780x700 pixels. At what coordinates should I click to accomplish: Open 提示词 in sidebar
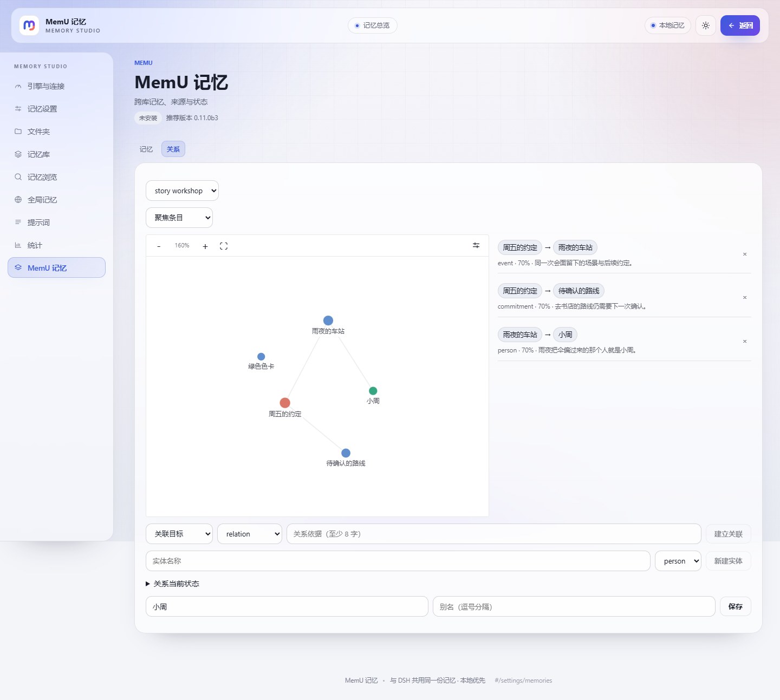pos(56,223)
